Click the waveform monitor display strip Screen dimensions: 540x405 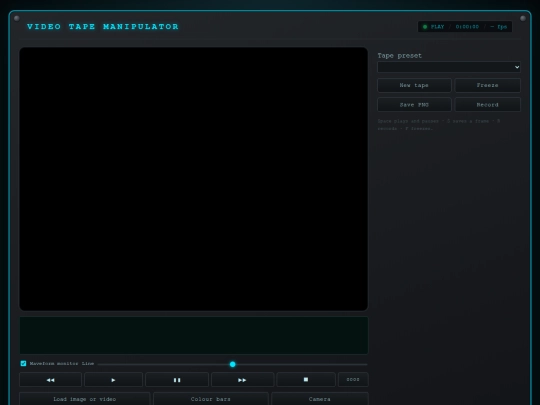(194, 335)
